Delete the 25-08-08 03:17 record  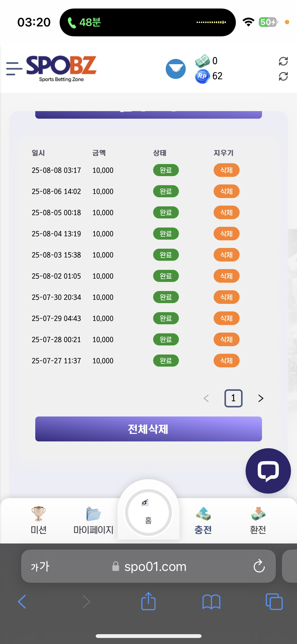click(x=226, y=170)
